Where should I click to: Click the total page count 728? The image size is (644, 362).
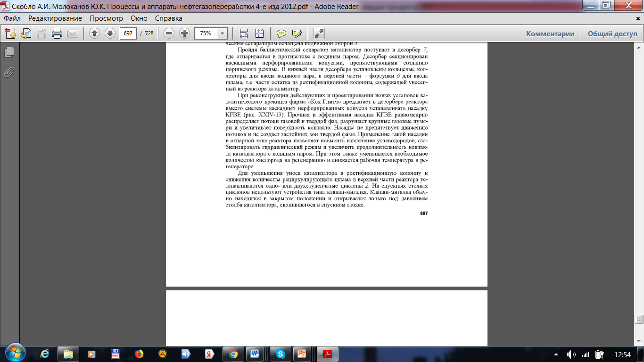149,33
